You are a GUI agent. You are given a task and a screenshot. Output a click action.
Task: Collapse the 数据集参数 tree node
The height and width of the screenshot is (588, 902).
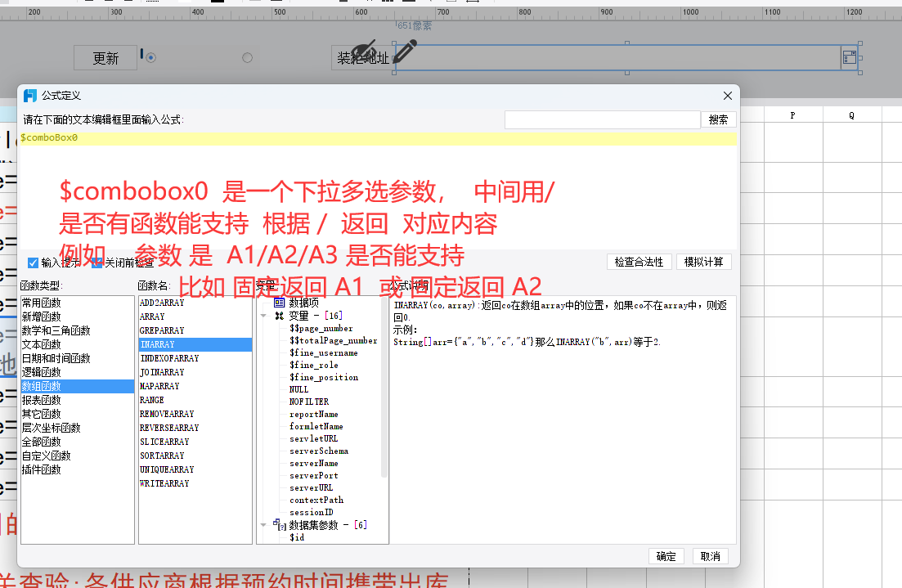(x=263, y=525)
